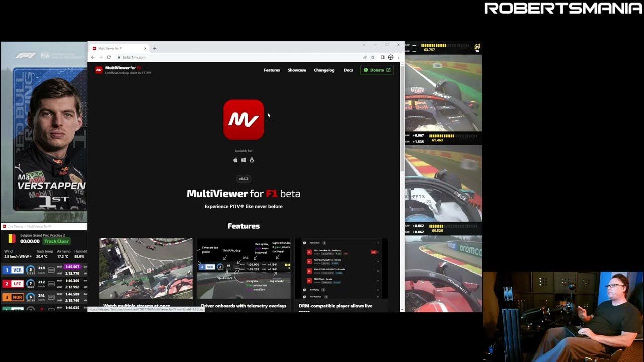644x362 pixels.
Task: Click the 66.526 lap time on bottom onboard
Action: point(437,231)
